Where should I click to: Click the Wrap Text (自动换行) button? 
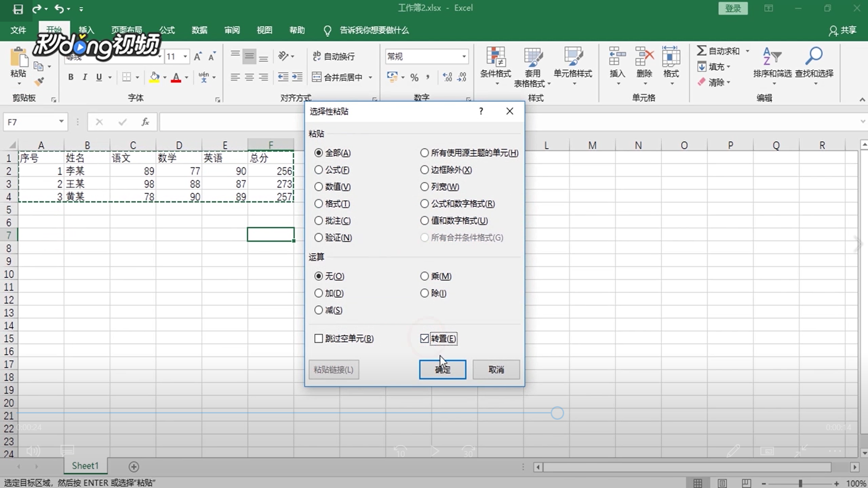coord(334,56)
